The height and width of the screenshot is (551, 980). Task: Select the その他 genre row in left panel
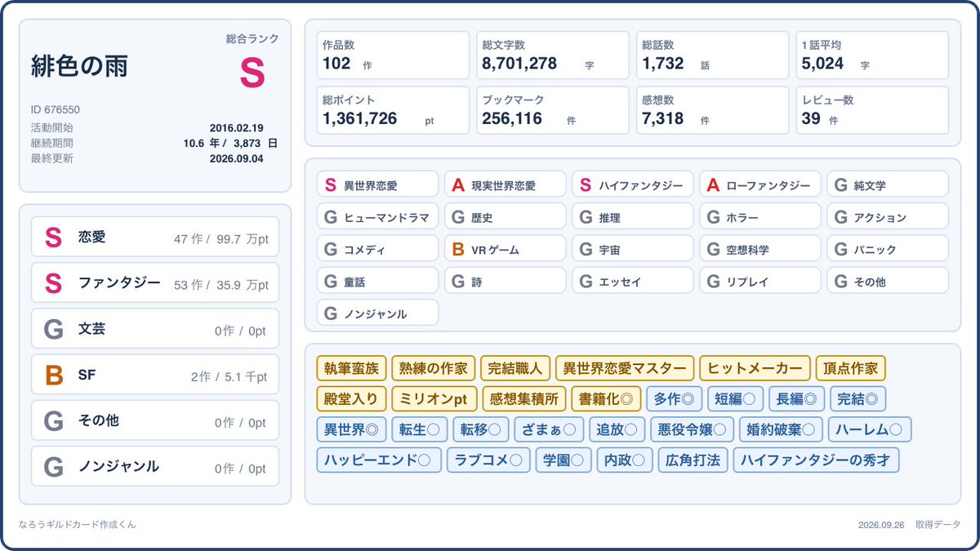155,420
